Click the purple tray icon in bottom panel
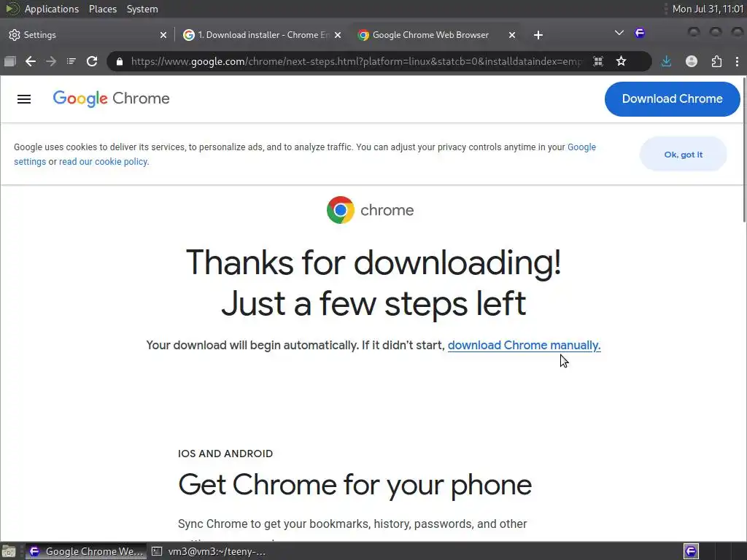The width and height of the screenshot is (747, 560). tap(691, 551)
